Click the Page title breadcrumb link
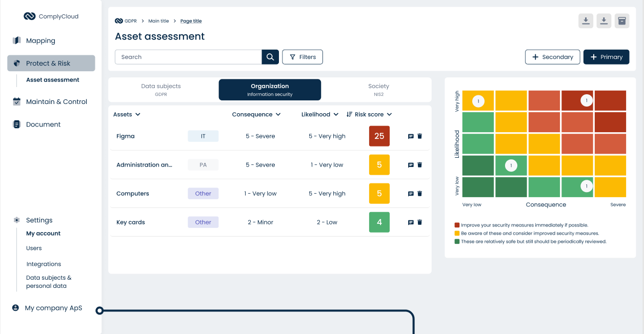644x334 pixels. tap(191, 20)
